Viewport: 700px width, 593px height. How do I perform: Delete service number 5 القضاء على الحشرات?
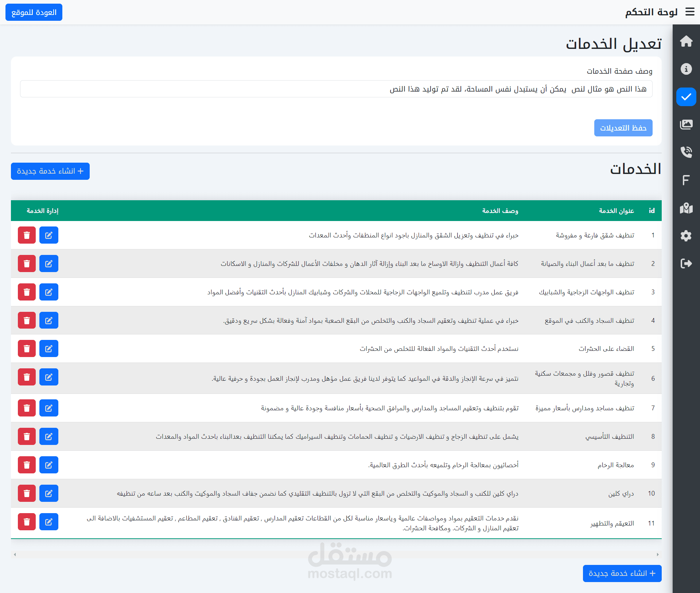pyautogui.click(x=27, y=349)
